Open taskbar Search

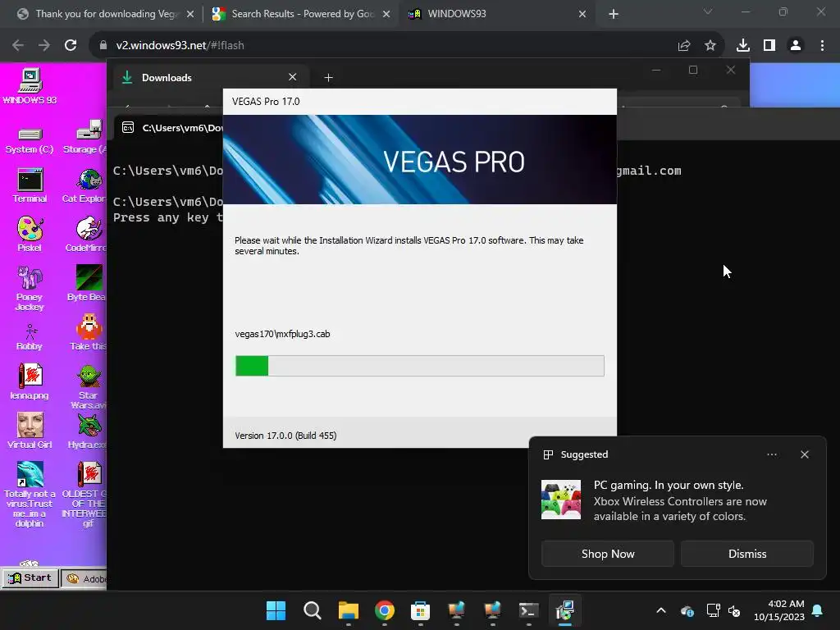coord(313,610)
